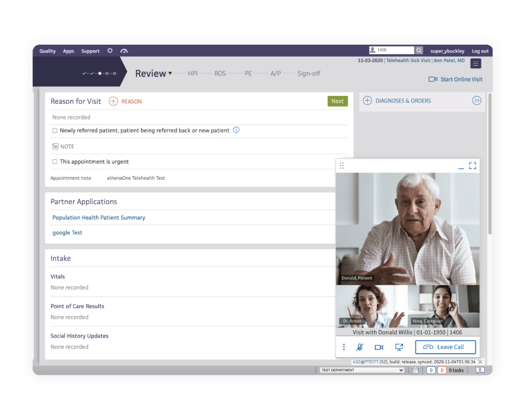Click the info icon next to referred patient
The height and width of the screenshot is (420, 526).
coord(236,130)
